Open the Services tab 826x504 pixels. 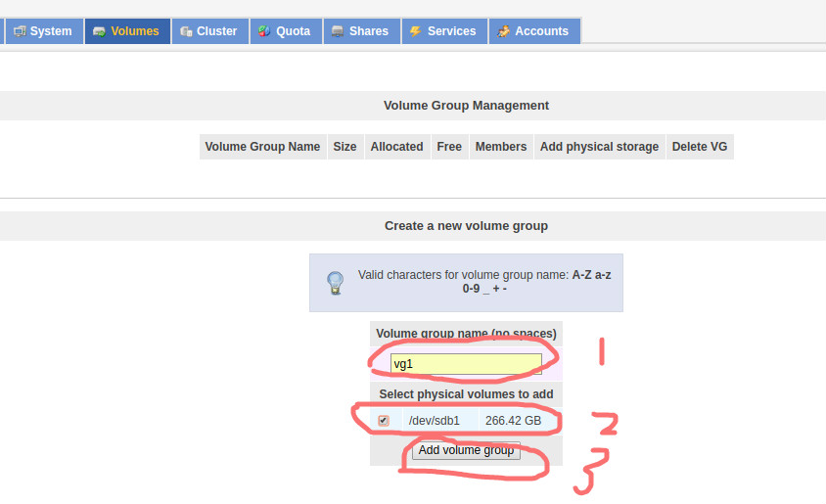pyautogui.click(x=444, y=31)
